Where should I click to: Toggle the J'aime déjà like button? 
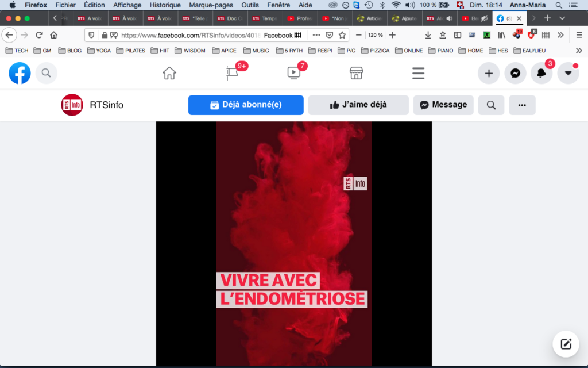(x=358, y=105)
